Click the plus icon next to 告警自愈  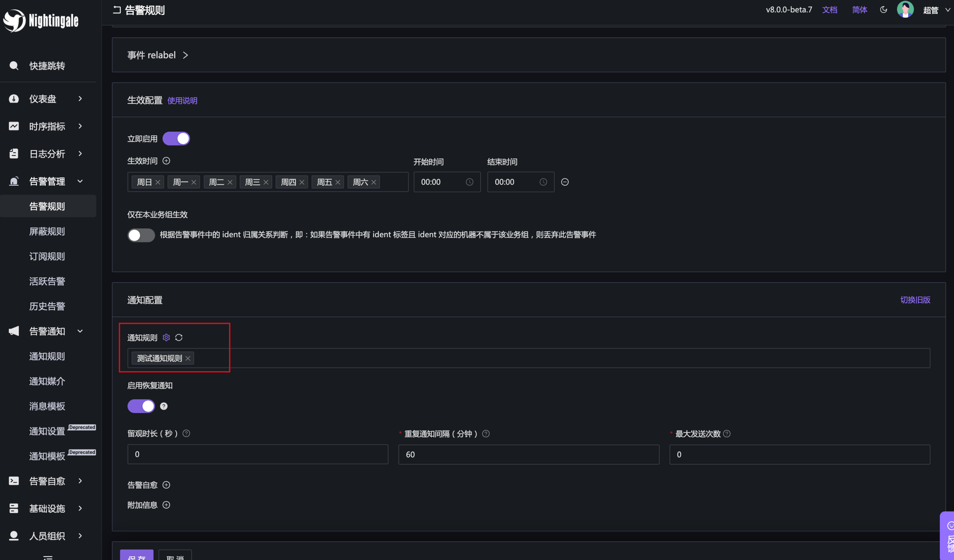(166, 485)
